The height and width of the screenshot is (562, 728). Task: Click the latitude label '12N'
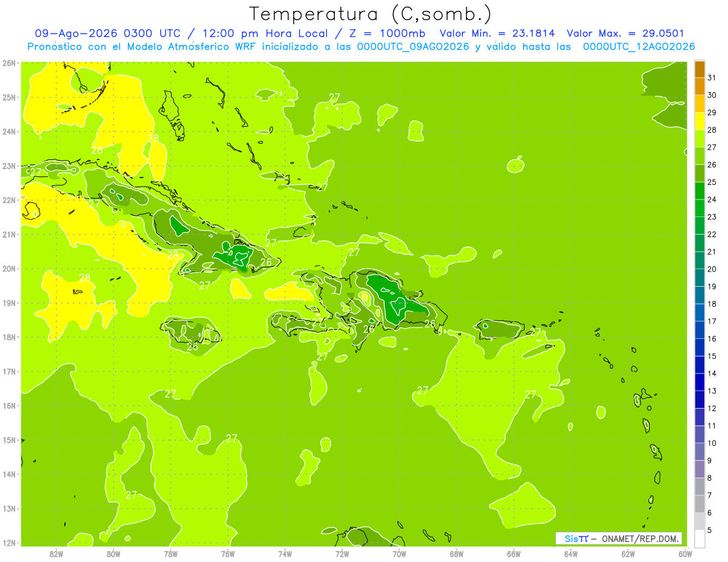tap(8, 543)
